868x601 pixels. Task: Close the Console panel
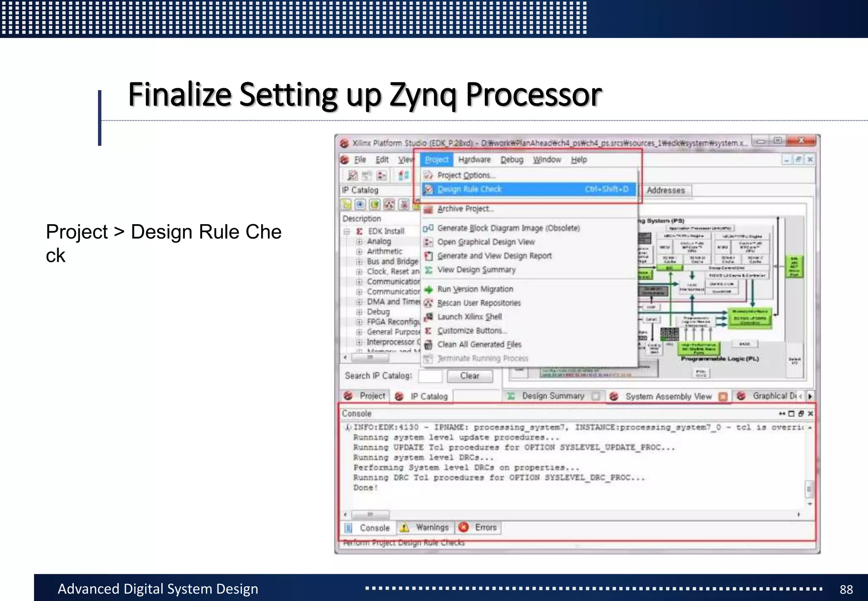point(810,414)
